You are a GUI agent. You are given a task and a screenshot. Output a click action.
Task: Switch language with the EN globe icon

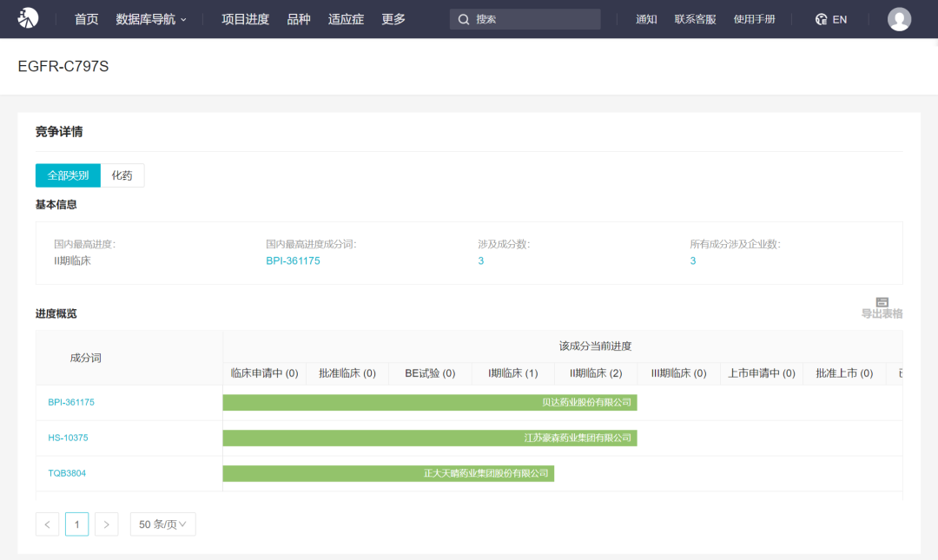tap(822, 19)
